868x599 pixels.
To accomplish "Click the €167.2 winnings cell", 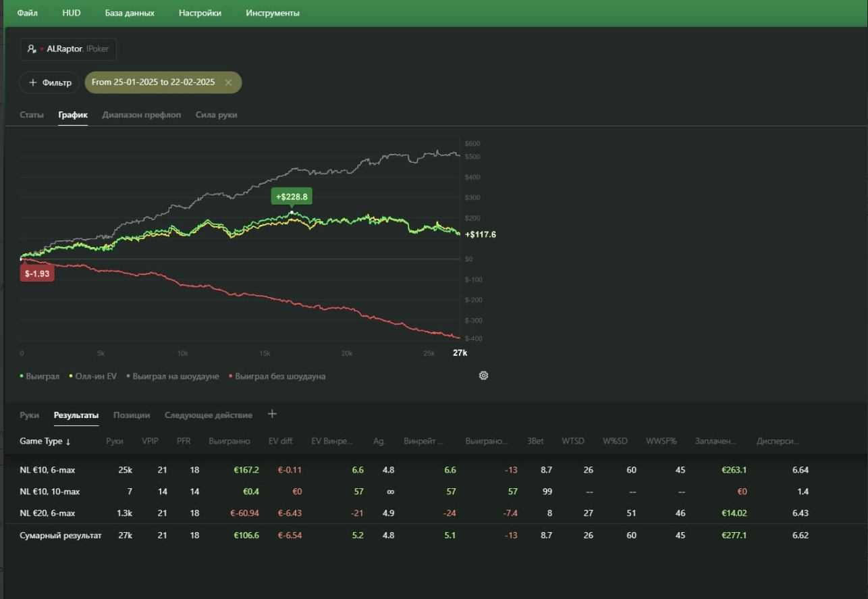I will pos(247,470).
